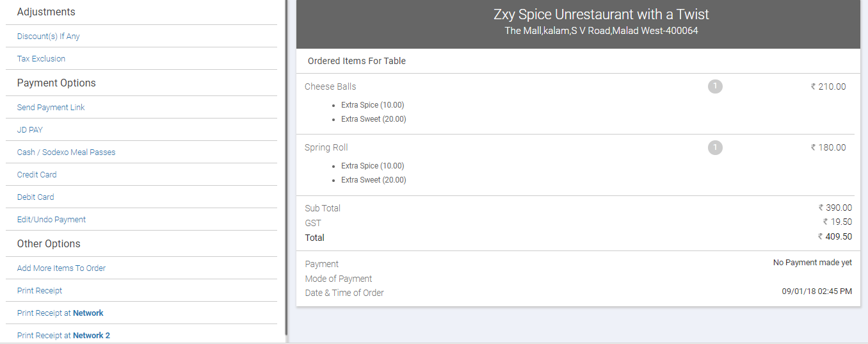Image resolution: width=868 pixels, height=344 pixels.
Task: Click the sidebar vertical scrollbar
Action: [x=286, y=168]
